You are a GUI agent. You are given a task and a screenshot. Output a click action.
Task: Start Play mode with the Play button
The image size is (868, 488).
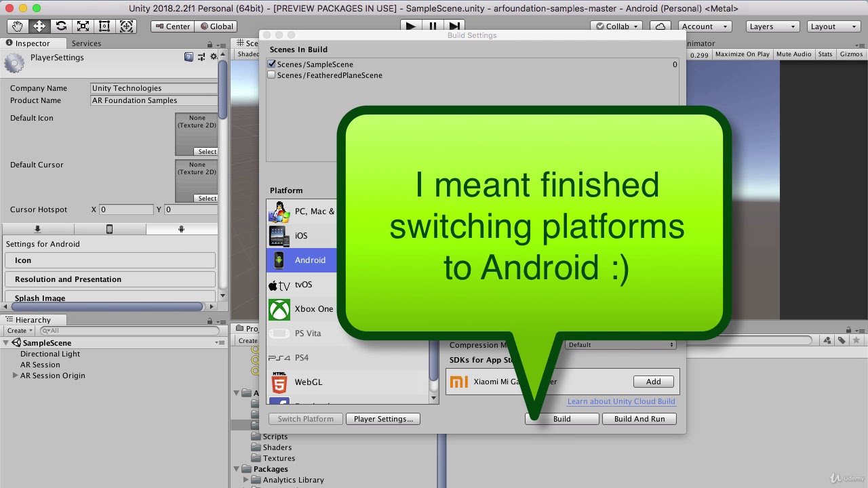click(410, 26)
